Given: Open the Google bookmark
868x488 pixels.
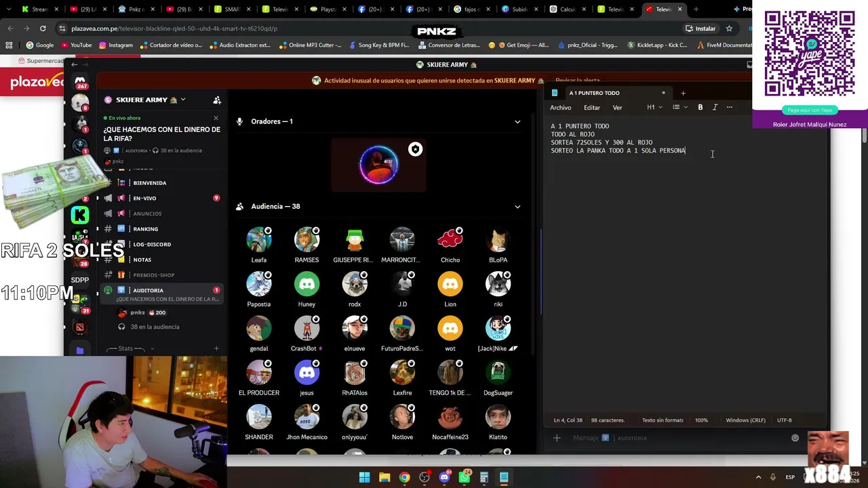Looking at the screenshot, I should click(40, 45).
